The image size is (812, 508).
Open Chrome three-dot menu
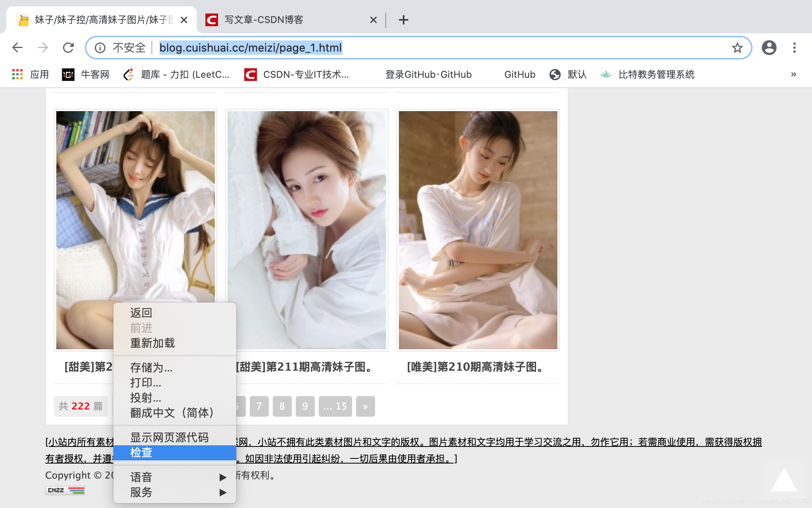pos(794,48)
